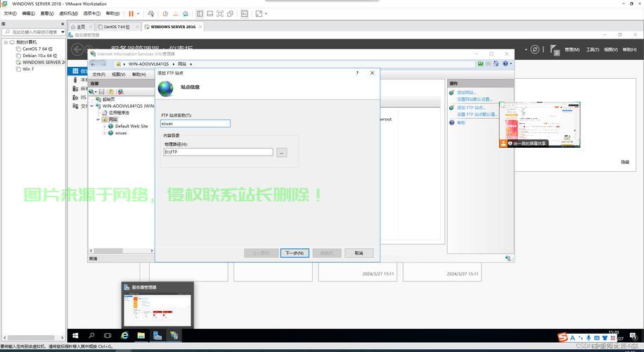The image size is (644, 352).
Task: Click the send Ctrl+Alt+Del toolbar icon
Action: (150, 13)
